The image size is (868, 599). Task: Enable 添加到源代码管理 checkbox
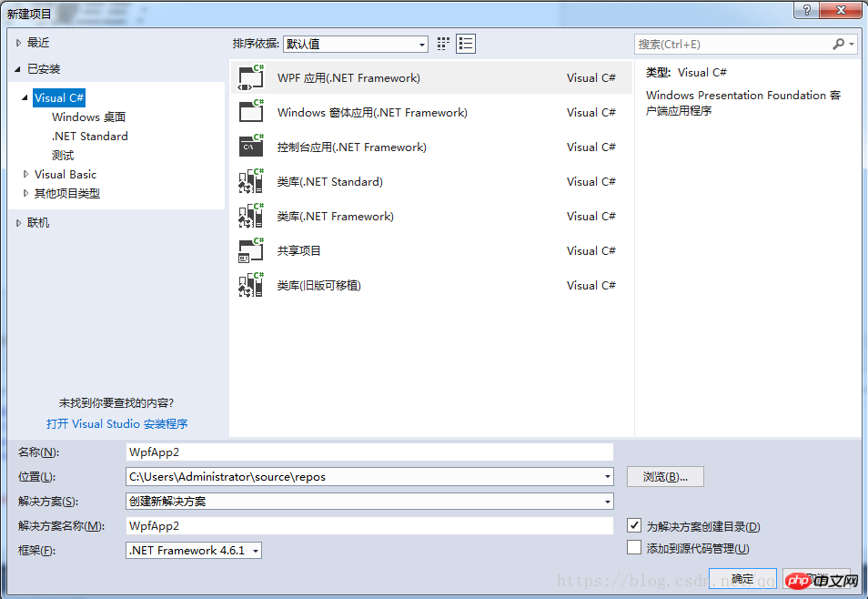coord(634,547)
